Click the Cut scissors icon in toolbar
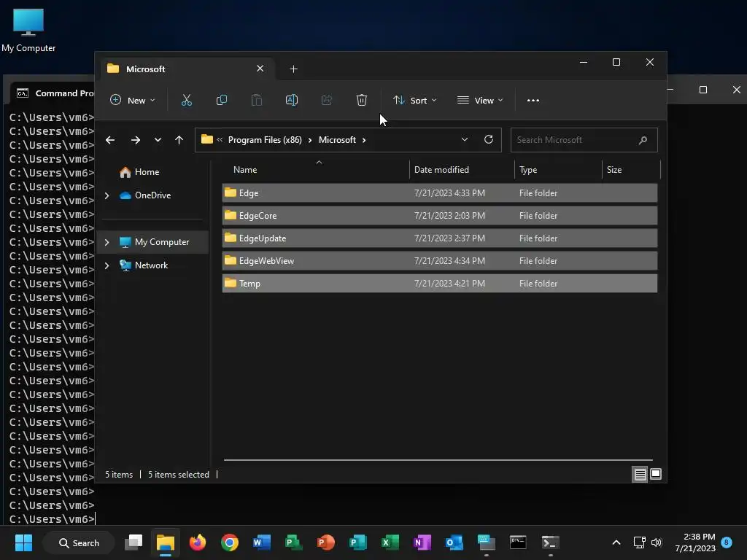The height and width of the screenshot is (560, 747). coord(186,101)
